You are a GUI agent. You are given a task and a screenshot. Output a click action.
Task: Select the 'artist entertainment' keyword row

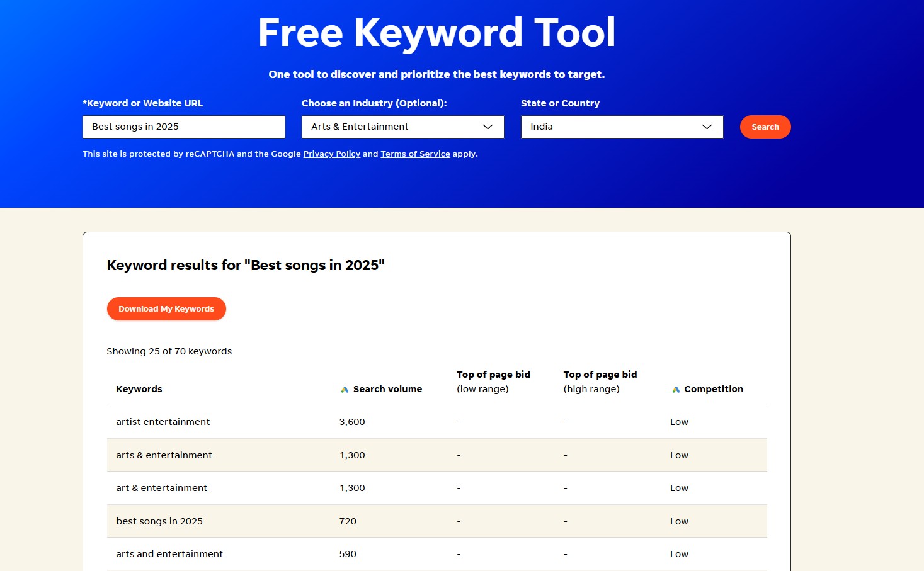[x=163, y=422]
